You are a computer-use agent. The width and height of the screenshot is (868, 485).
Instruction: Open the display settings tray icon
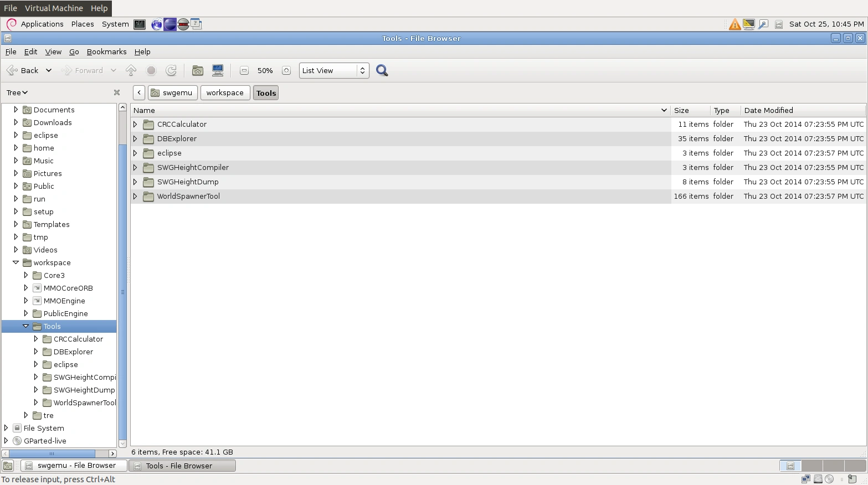click(x=749, y=24)
